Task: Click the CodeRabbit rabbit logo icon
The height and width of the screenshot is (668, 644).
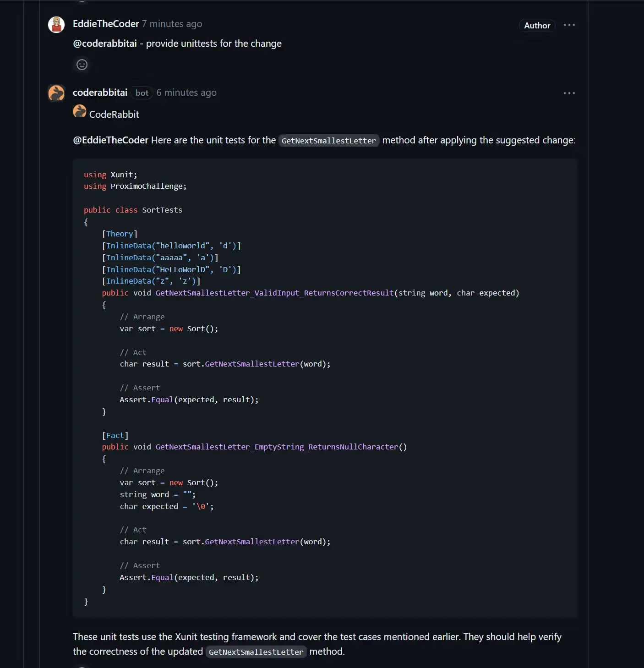Action: coord(80,111)
